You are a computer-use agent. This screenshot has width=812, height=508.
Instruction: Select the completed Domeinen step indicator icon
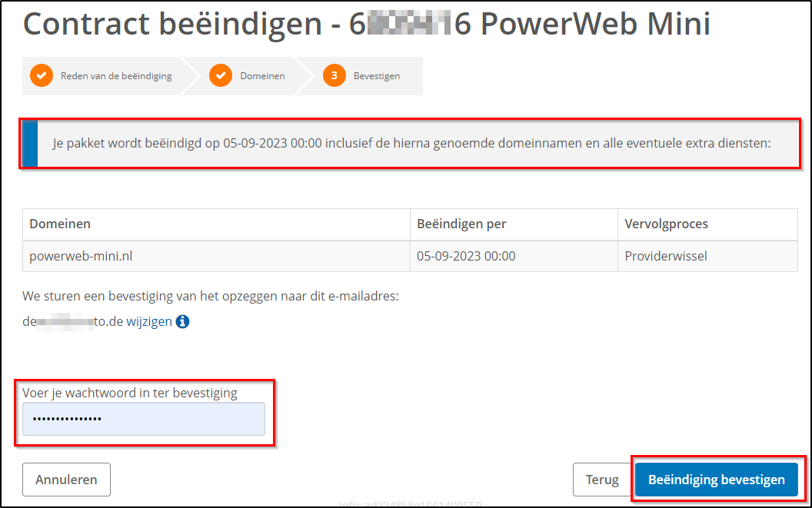click(x=221, y=75)
